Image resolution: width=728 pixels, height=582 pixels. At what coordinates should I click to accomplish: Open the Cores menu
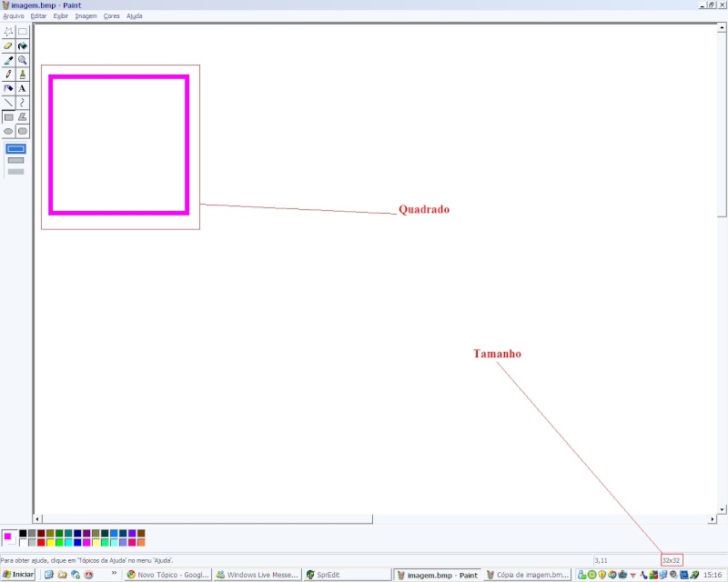[x=111, y=16]
